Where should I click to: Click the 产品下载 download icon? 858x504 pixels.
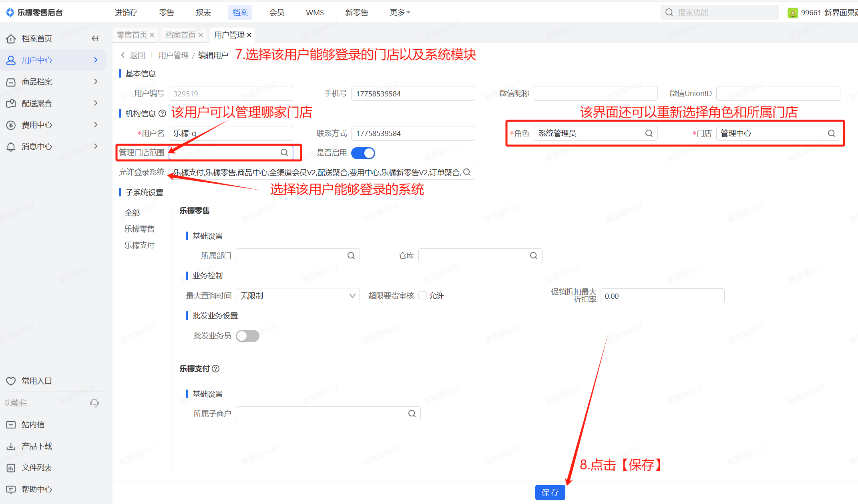tap(11, 446)
